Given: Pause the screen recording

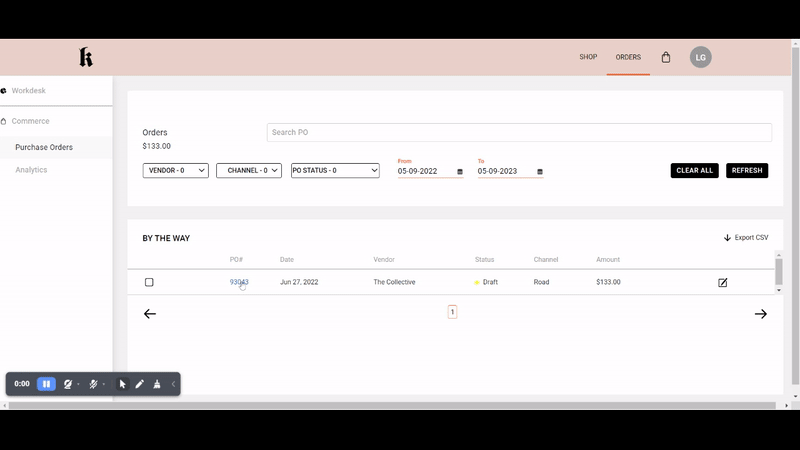Looking at the screenshot, I should click(46, 384).
